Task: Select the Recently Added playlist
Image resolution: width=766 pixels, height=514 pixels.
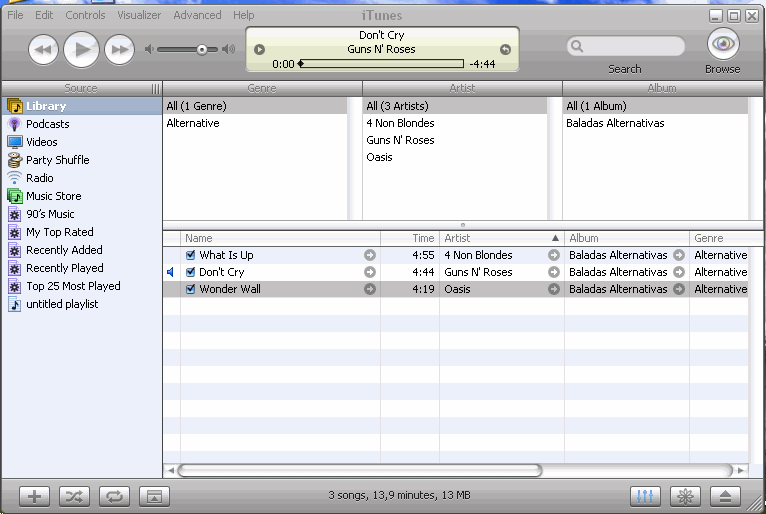Action: click(x=82, y=251)
